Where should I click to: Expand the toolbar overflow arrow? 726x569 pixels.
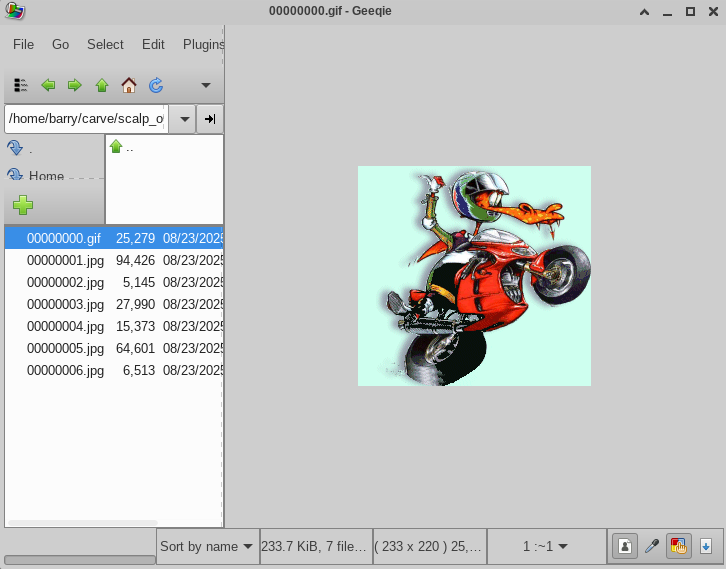coord(206,85)
